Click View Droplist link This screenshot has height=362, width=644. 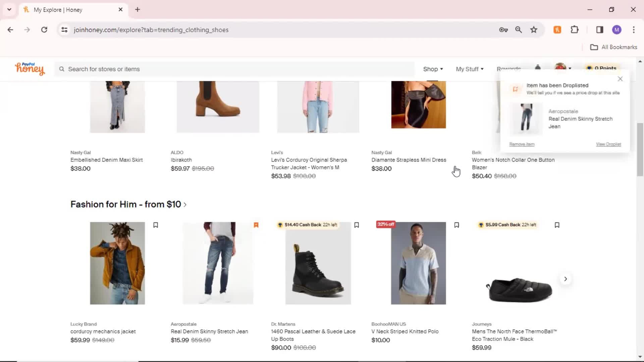[x=608, y=144]
